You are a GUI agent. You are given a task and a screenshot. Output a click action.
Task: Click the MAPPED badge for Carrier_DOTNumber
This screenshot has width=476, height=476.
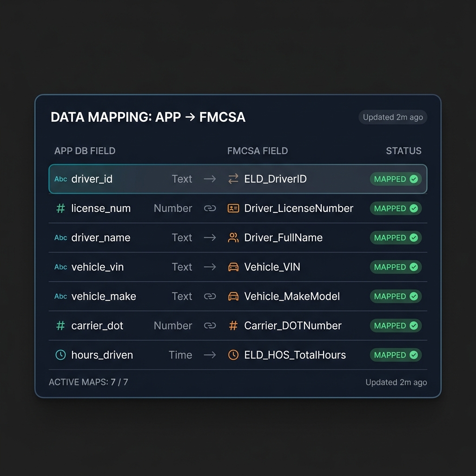click(x=396, y=325)
